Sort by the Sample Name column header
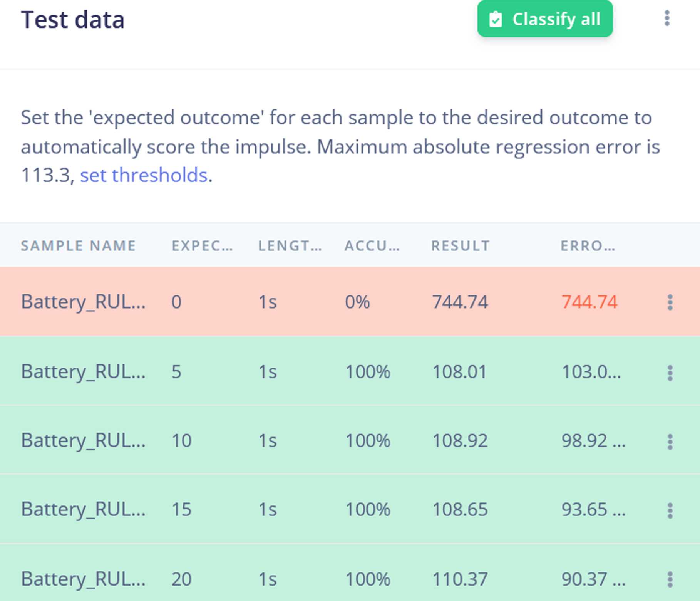The image size is (700, 601). (78, 246)
